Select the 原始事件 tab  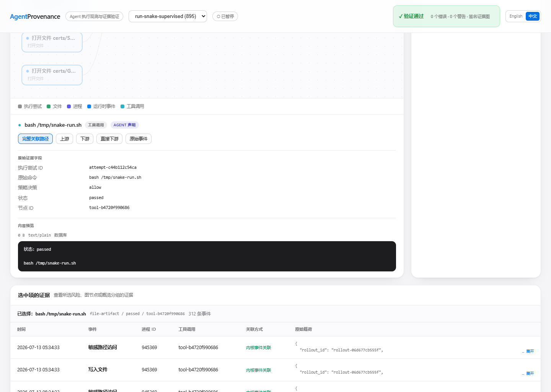[x=139, y=139]
